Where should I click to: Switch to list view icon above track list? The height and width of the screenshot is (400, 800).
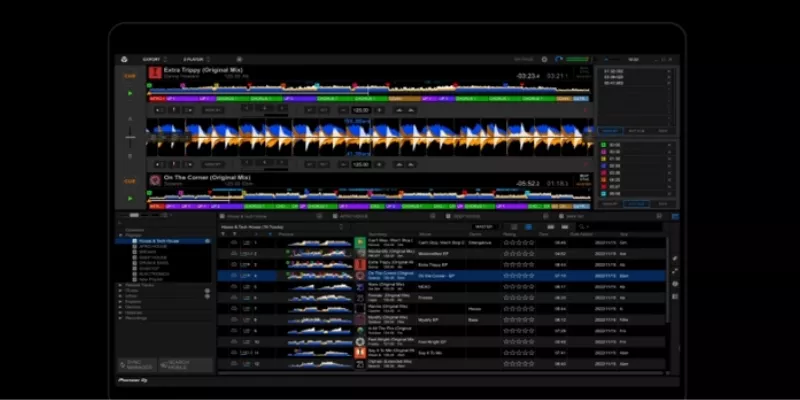(514, 227)
